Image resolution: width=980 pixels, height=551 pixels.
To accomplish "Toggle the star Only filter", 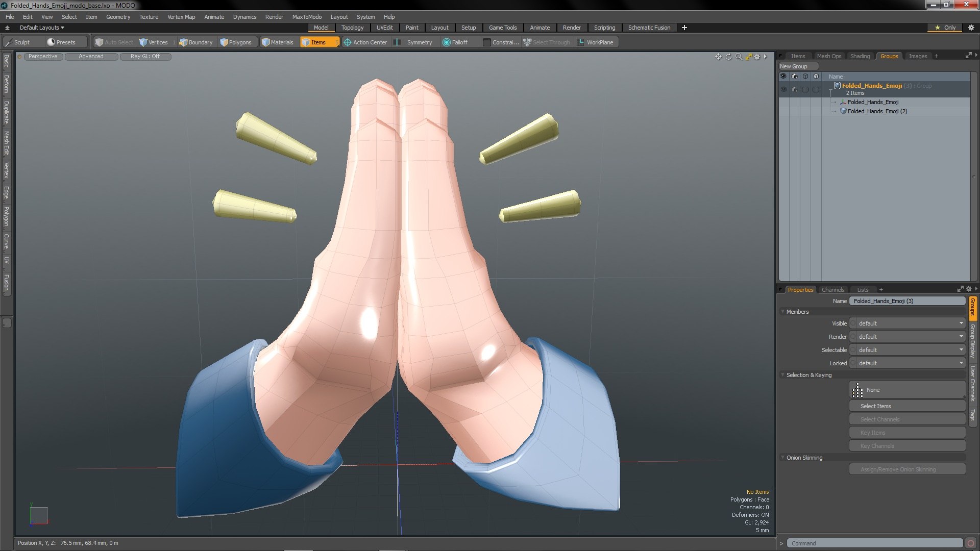I will pos(945,28).
